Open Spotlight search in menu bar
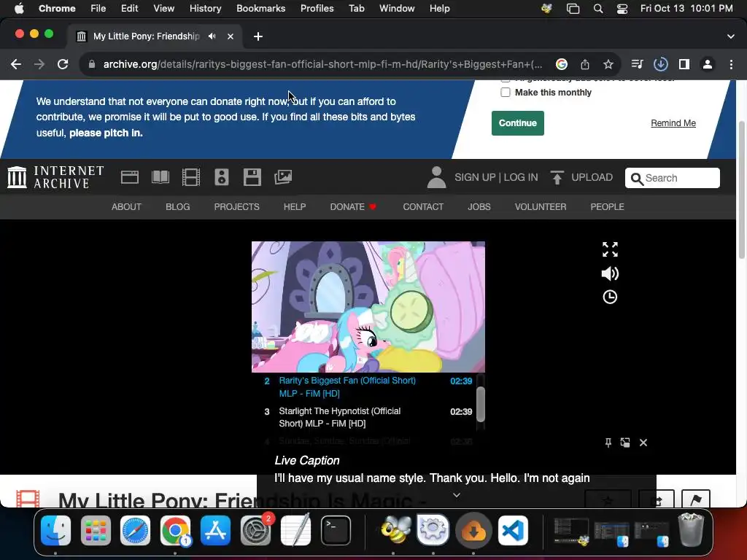 tap(598, 9)
